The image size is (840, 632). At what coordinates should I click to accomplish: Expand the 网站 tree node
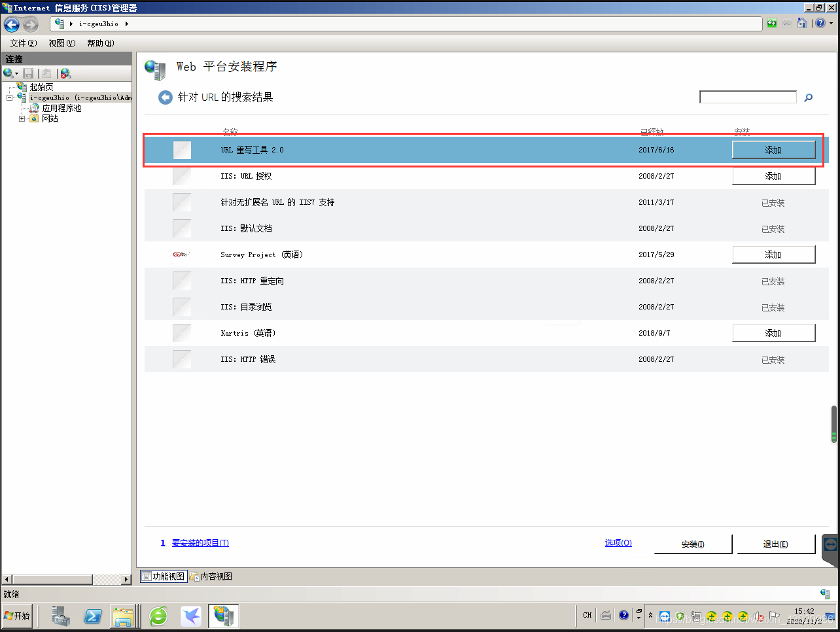22,119
